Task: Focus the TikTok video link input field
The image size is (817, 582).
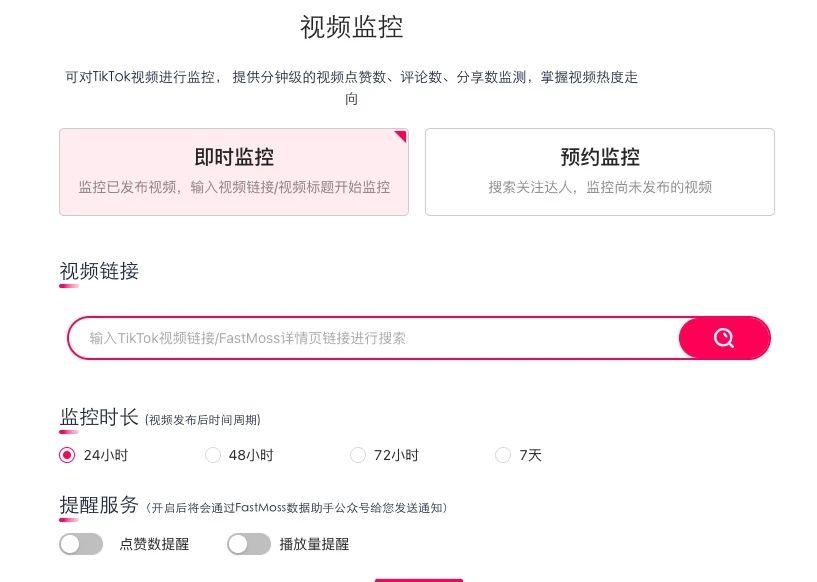Action: click(370, 338)
